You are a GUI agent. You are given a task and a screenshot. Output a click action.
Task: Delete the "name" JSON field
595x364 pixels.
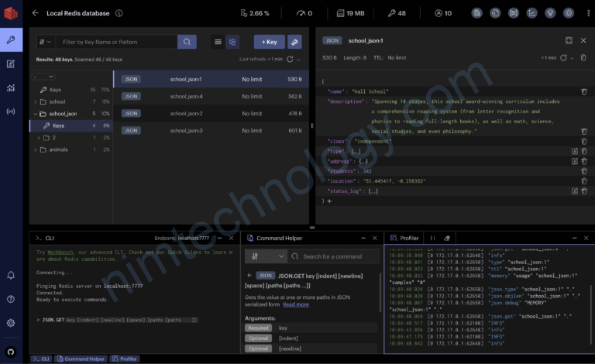pyautogui.click(x=584, y=91)
